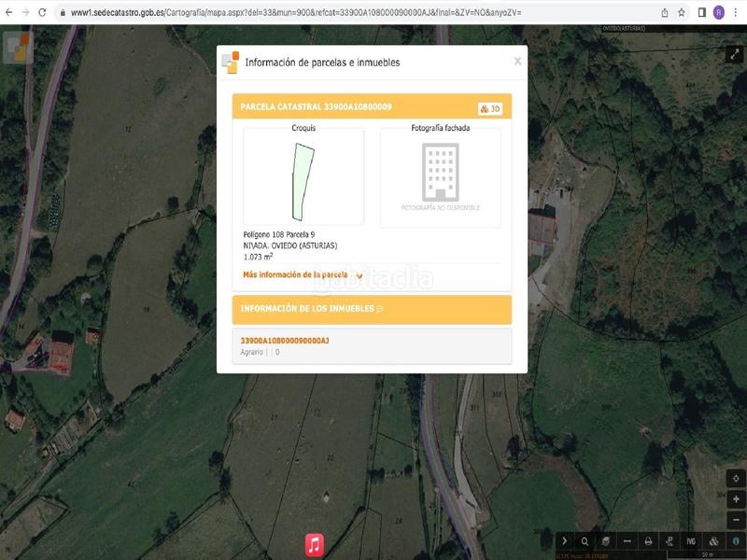The width and height of the screenshot is (747, 560).
Task: Click the print map icon
Action: pyautogui.click(x=648, y=541)
